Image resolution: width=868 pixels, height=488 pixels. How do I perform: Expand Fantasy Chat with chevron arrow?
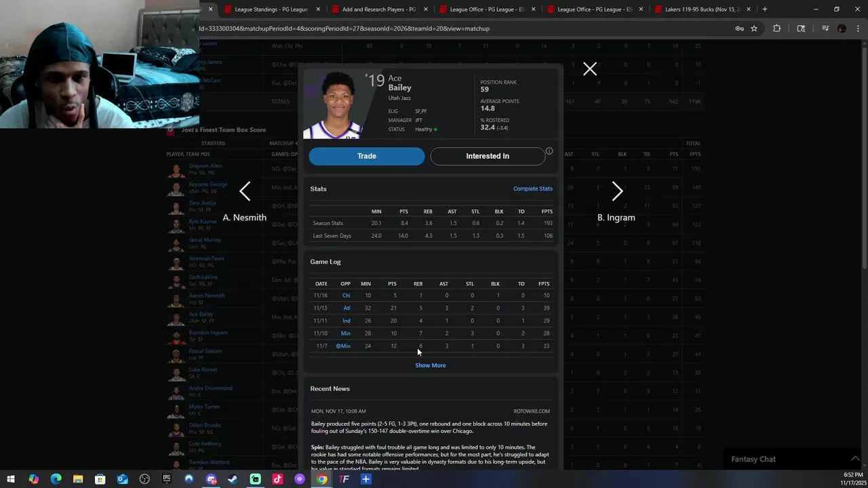click(x=854, y=459)
